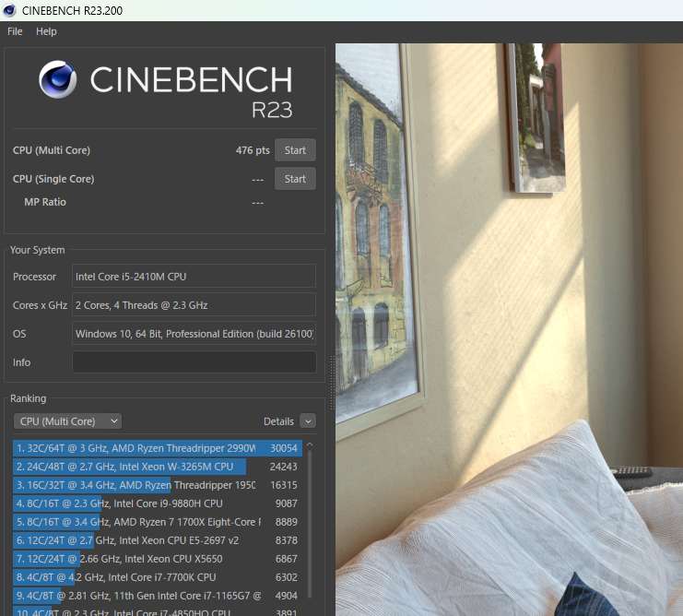This screenshot has width=683, height=616.
Task: Open the Help menu
Action: click(46, 31)
